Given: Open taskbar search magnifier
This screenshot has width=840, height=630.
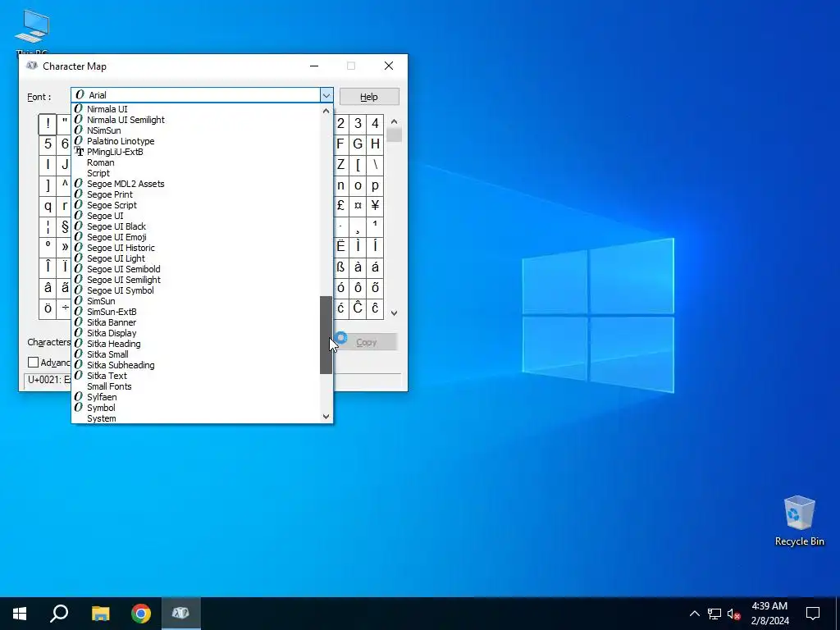Looking at the screenshot, I should (x=59, y=614).
